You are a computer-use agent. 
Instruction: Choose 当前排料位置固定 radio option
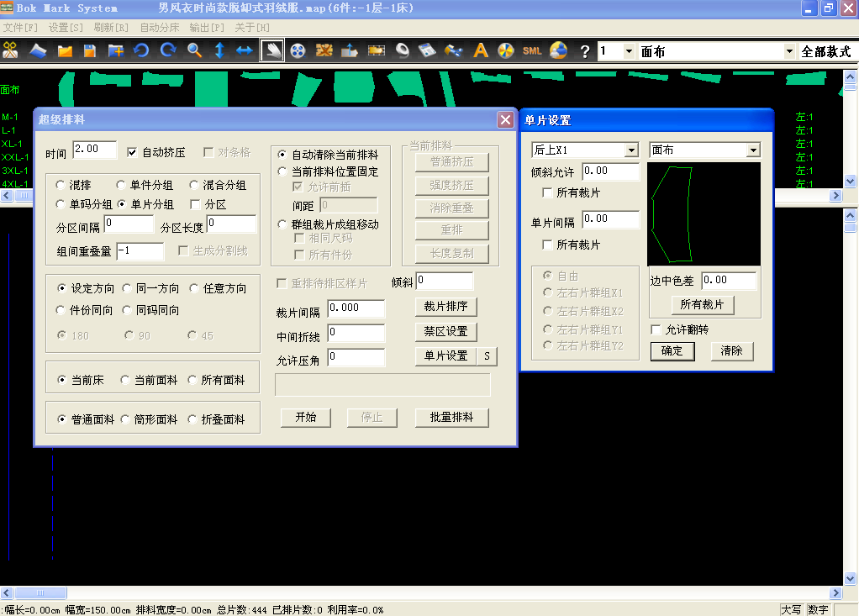point(282,171)
